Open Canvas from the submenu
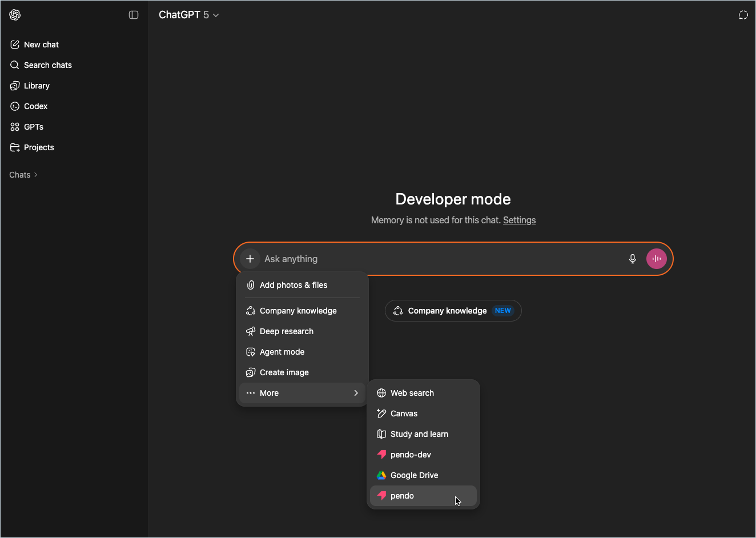756x538 pixels. tap(423, 413)
